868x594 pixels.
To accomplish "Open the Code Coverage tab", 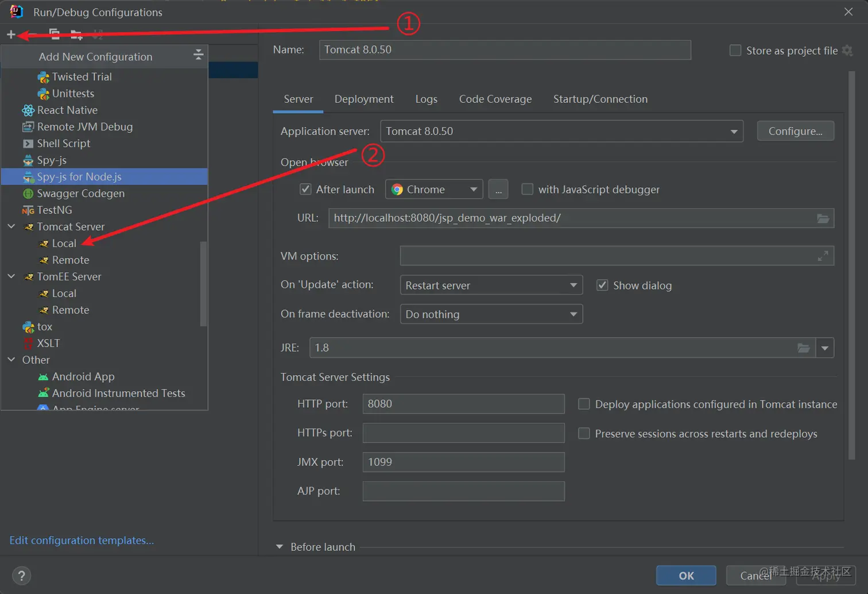I will coord(495,99).
